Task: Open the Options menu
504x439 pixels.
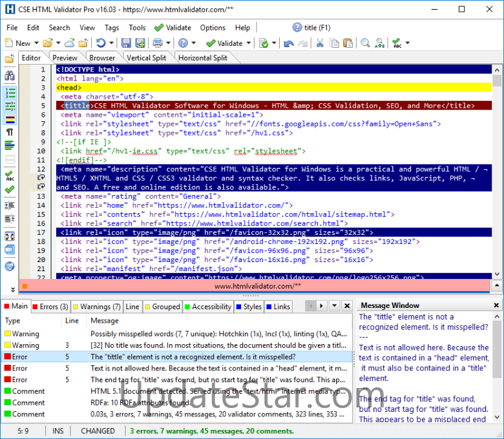Action: 213,28
